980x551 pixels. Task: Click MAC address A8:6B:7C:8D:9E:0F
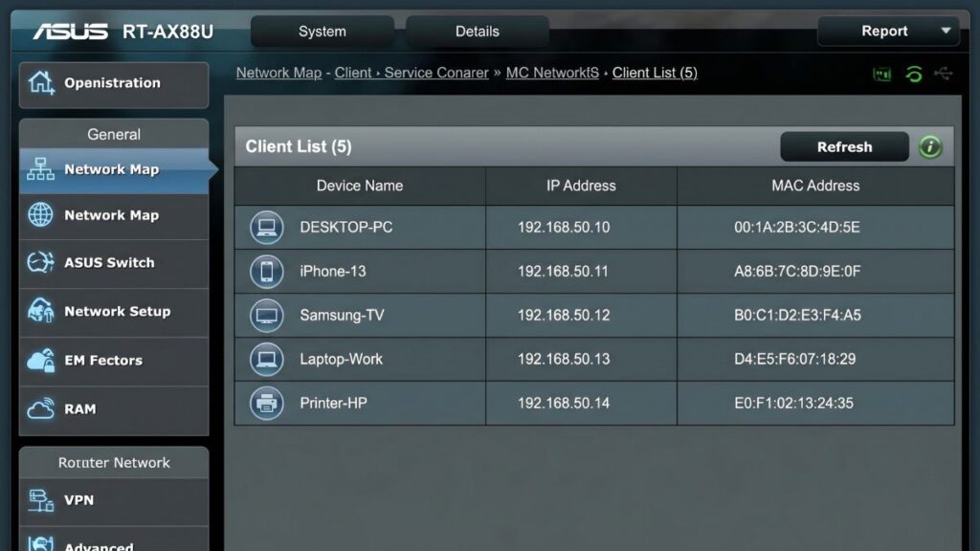coord(797,271)
